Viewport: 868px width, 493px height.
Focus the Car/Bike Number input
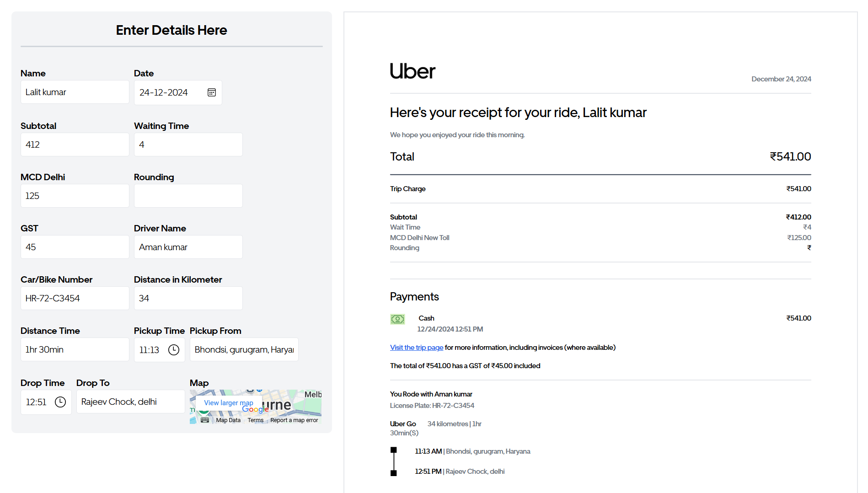75,298
